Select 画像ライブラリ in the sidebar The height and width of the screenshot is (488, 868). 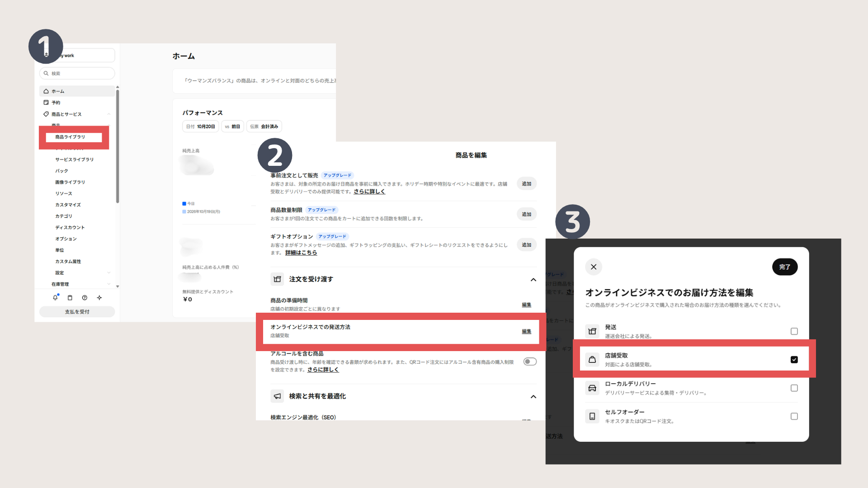[70, 182]
